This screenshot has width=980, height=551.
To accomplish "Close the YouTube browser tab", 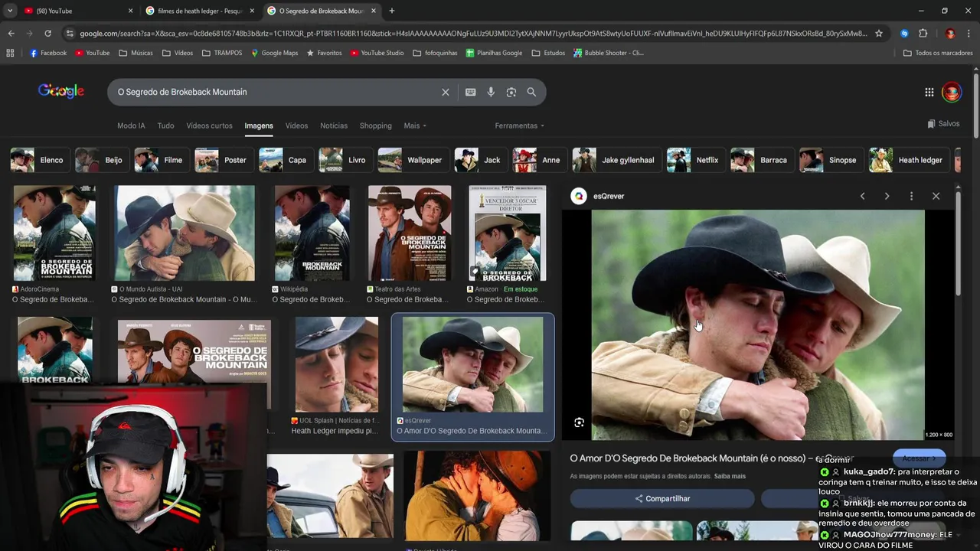I will click(130, 11).
